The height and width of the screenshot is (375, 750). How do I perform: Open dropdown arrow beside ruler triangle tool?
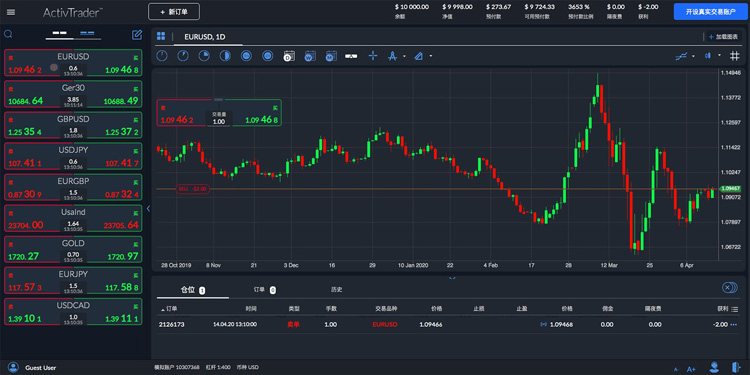point(430,56)
